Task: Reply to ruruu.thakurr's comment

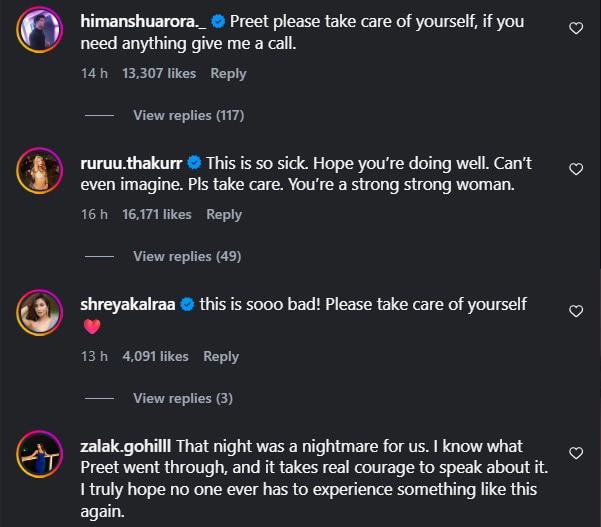Action: pyautogui.click(x=224, y=214)
